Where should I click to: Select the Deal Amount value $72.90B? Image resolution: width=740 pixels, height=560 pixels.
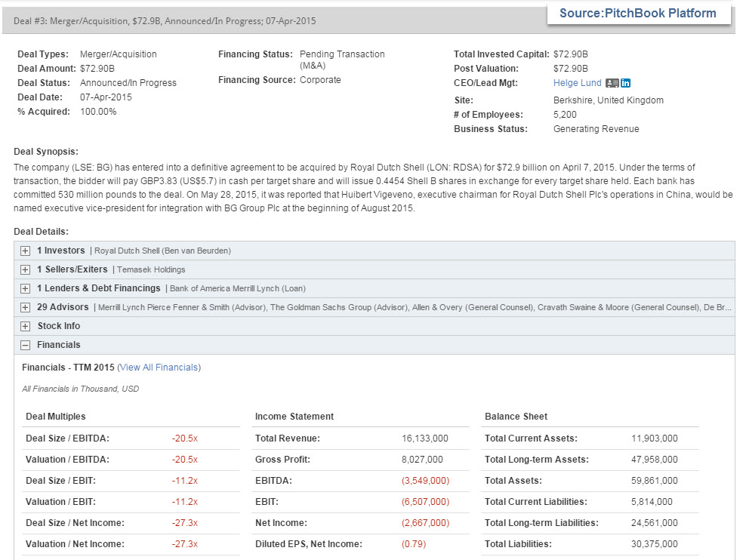pyautogui.click(x=97, y=69)
